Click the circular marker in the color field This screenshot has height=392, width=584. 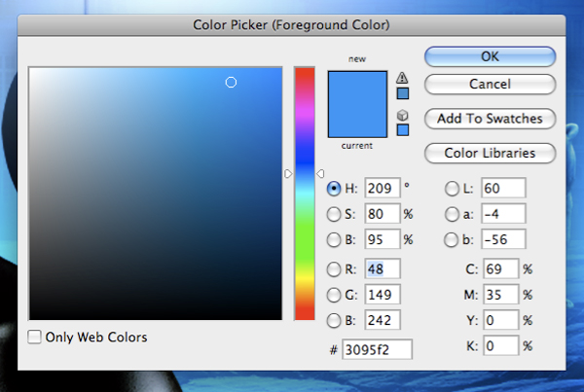(231, 83)
